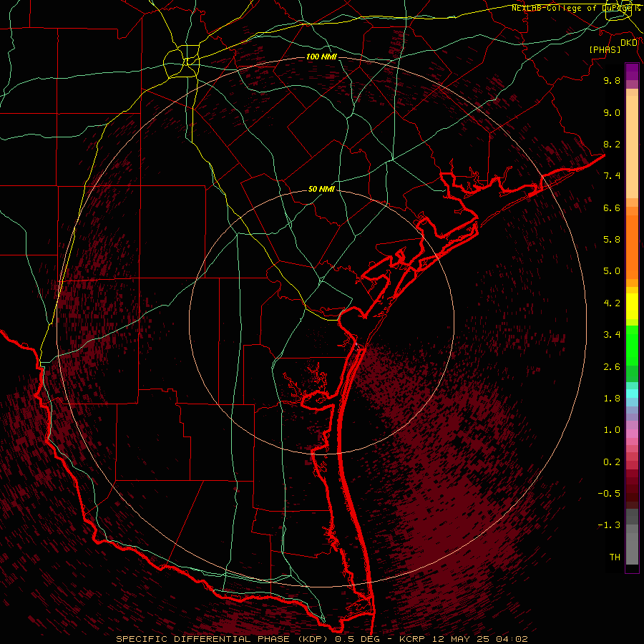The width and height of the screenshot is (644, 644).
Task: Click the "9.8" color scale value
Action: (x=612, y=80)
